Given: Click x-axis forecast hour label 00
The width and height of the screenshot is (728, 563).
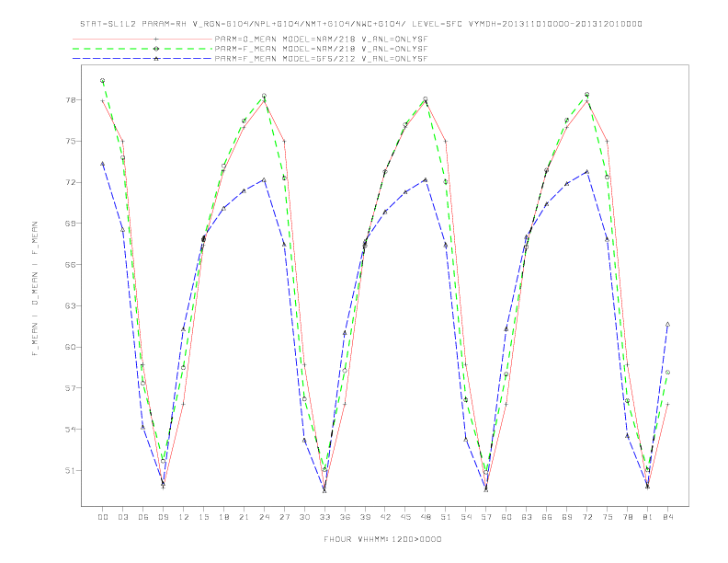Looking at the screenshot, I should point(103,517).
